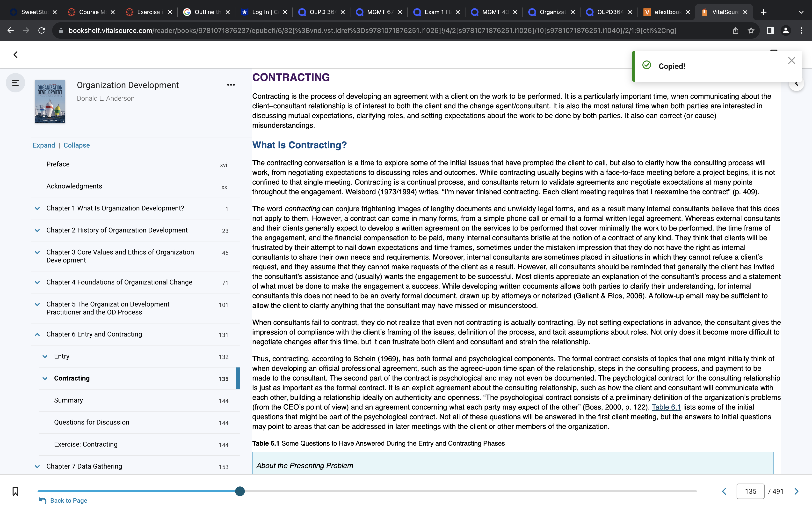Screen dimensions: 812x508
Task: Click the browser back button
Action: (11, 30)
